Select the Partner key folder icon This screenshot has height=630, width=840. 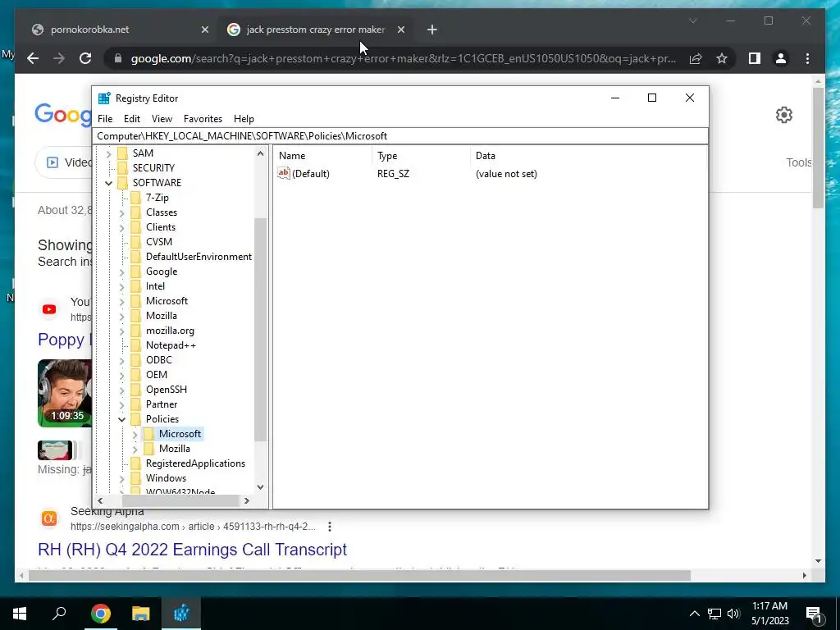tap(136, 404)
